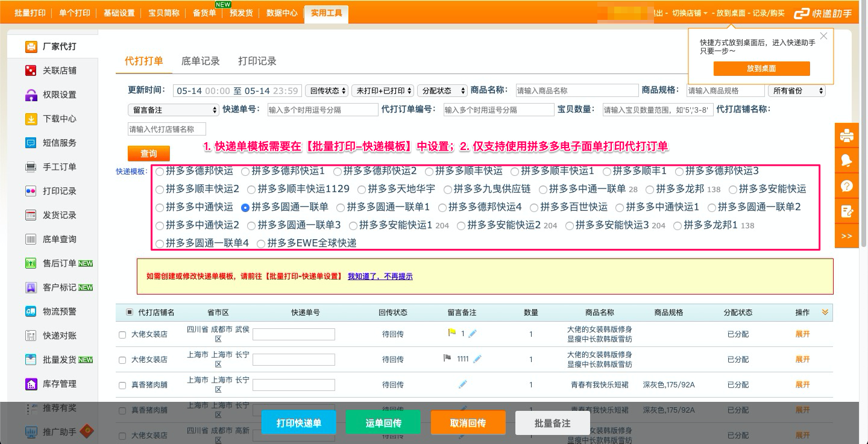
Task: Click 放到桌面 button in popup
Action: click(761, 69)
